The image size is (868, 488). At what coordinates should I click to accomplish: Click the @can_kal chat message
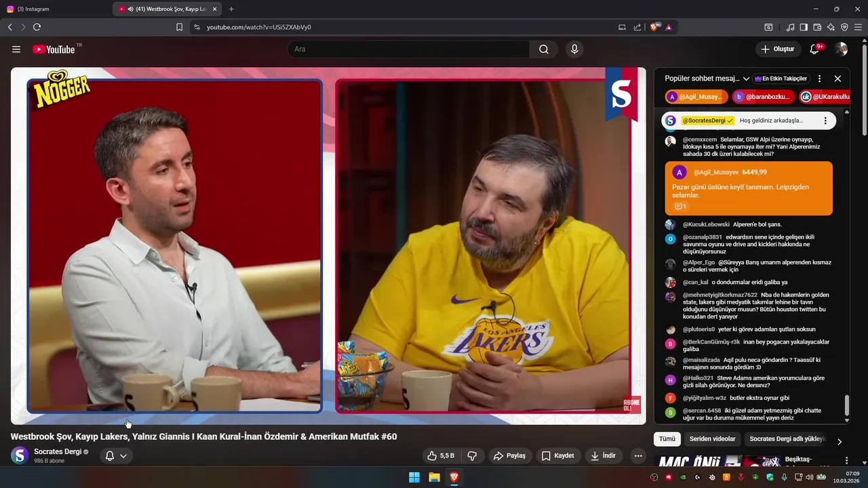coord(749,282)
